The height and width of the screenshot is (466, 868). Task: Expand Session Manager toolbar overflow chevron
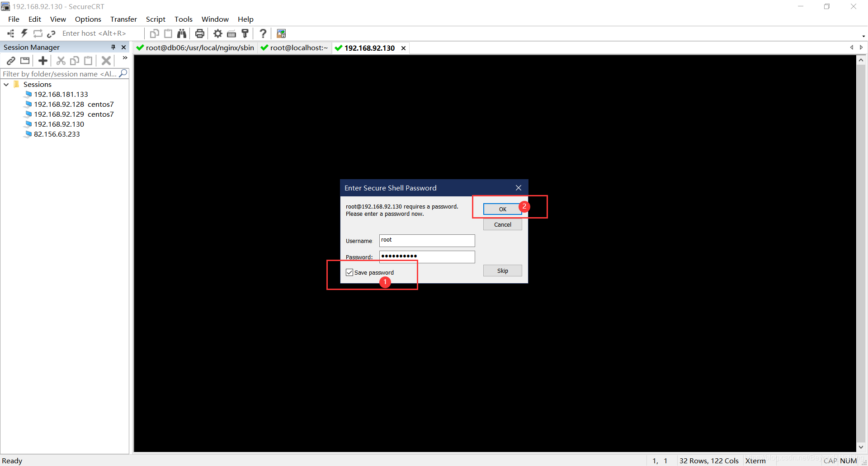pyautogui.click(x=125, y=58)
